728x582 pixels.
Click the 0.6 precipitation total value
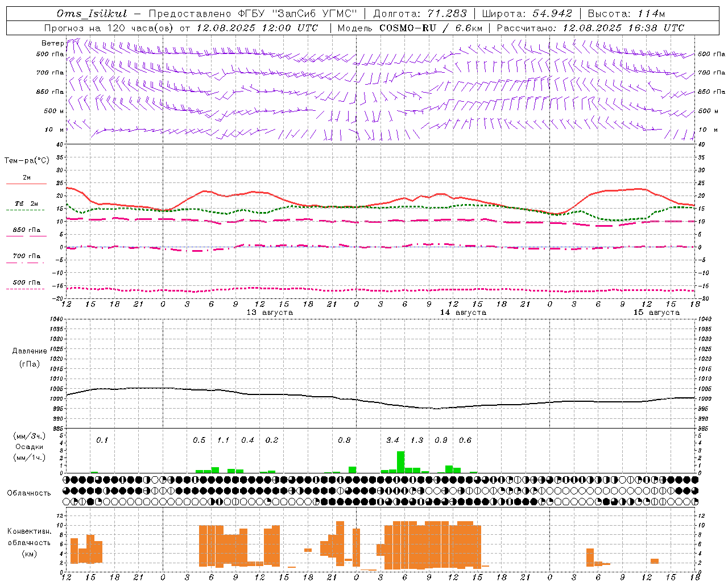coord(465,440)
